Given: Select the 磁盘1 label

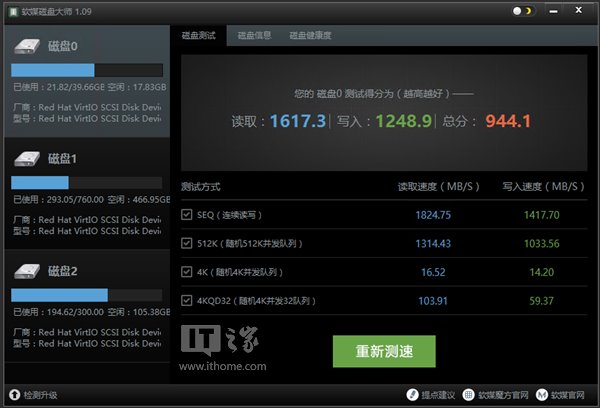Looking at the screenshot, I should point(62,159).
